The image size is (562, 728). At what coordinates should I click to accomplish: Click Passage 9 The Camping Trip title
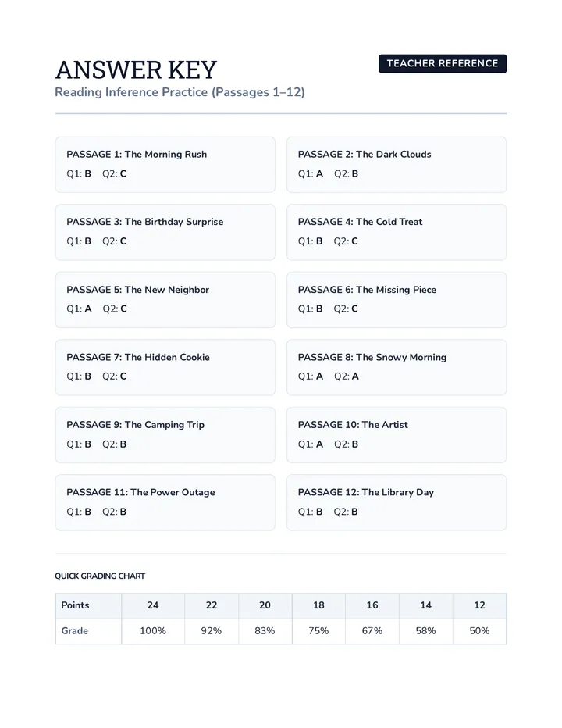click(x=135, y=425)
